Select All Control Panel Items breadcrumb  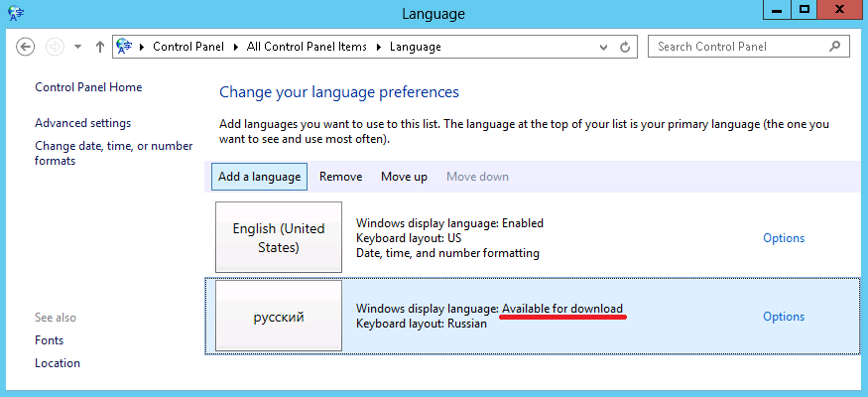[x=305, y=47]
